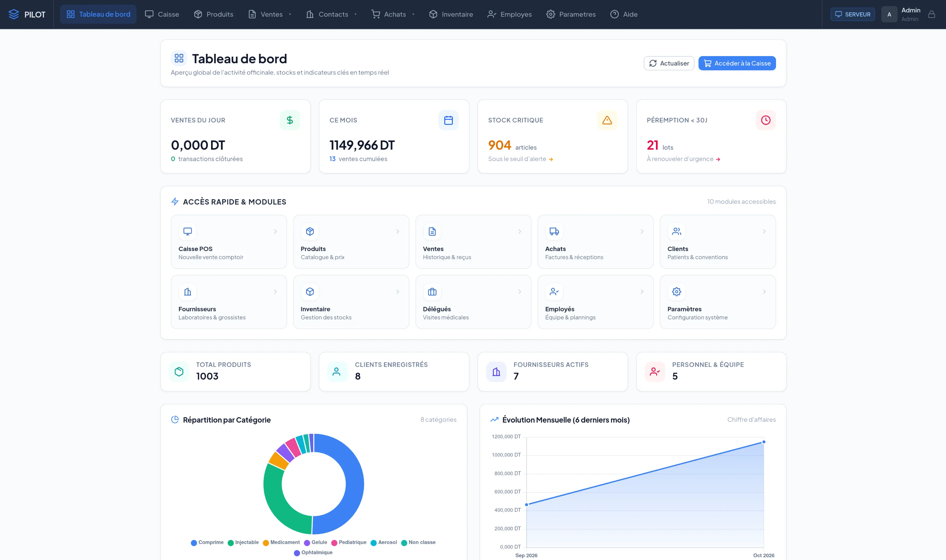Click the lock icon beside Admin
946x560 pixels.
click(931, 14)
